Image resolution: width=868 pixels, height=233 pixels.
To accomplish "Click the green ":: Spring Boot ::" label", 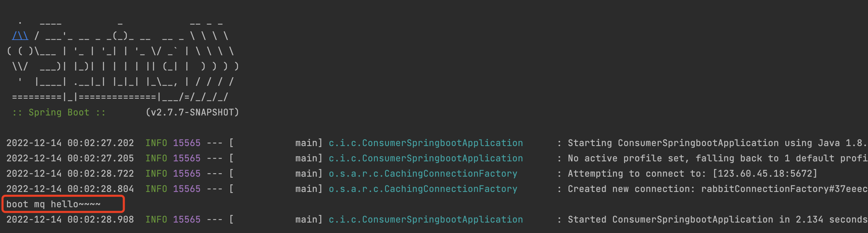I will tap(59, 112).
